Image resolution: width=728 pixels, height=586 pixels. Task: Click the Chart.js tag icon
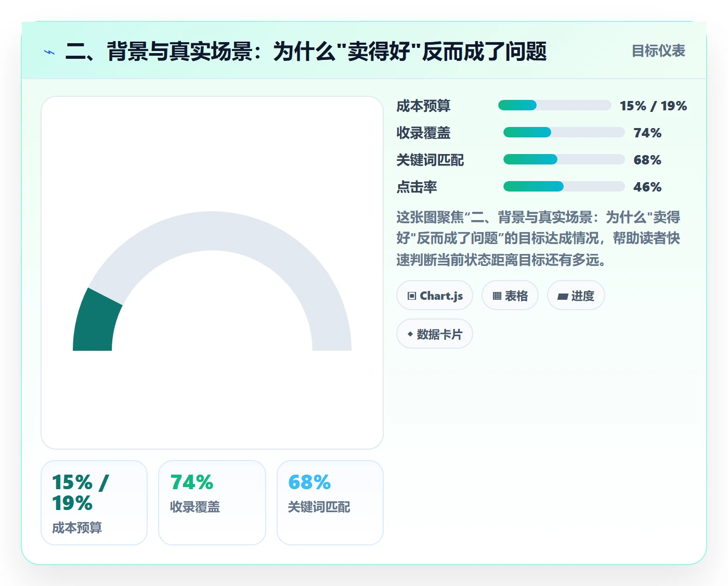tap(412, 296)
